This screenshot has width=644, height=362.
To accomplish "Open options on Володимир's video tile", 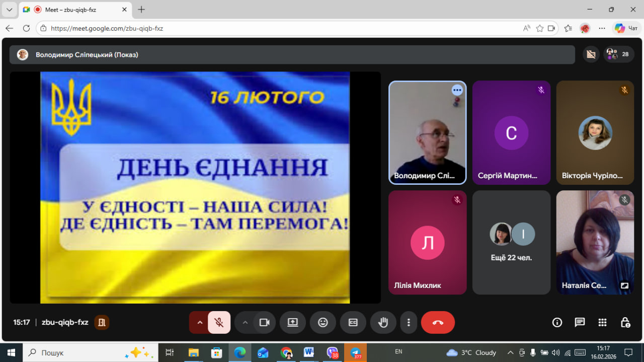I will click(x=457, y=90).
